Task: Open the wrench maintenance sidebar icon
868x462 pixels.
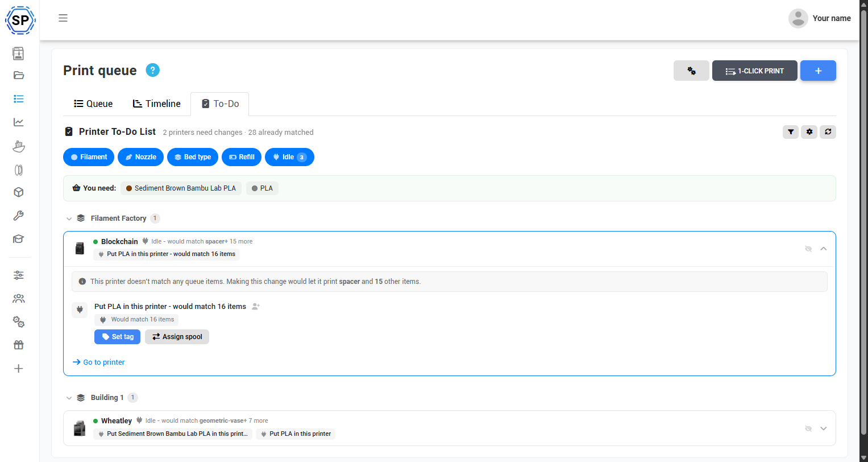Action: 18,216
